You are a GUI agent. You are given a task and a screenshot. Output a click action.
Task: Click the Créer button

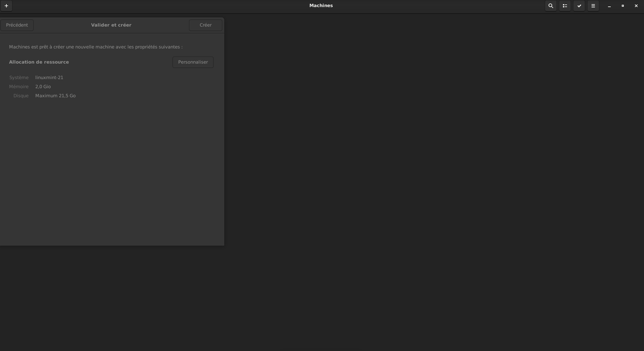[x=205, y=25]
